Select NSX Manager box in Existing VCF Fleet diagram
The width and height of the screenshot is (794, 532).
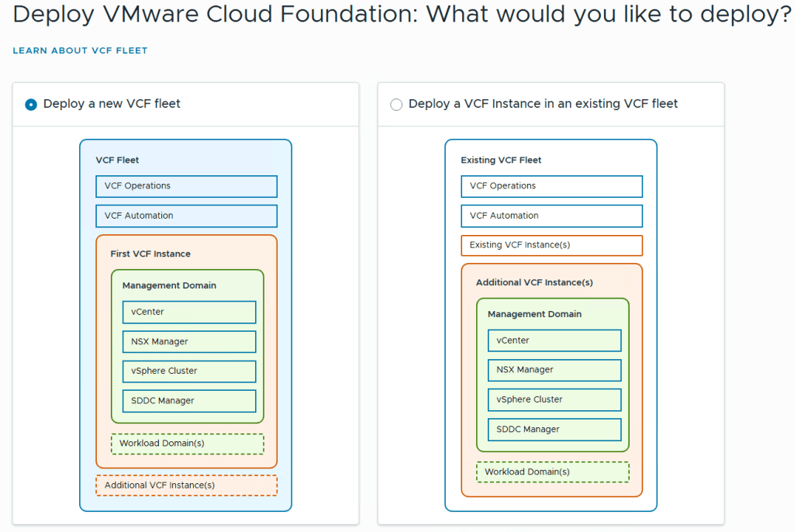(554, 370)
